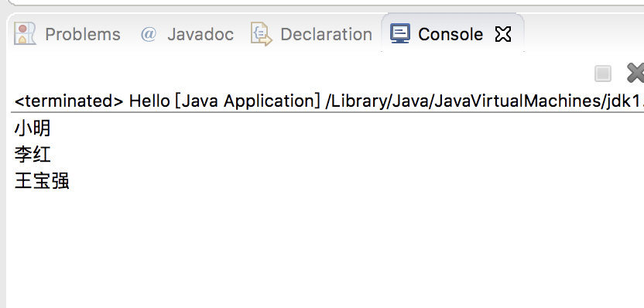Click the <terminated> status text
644x308 pixels.
tap(69, 101)
